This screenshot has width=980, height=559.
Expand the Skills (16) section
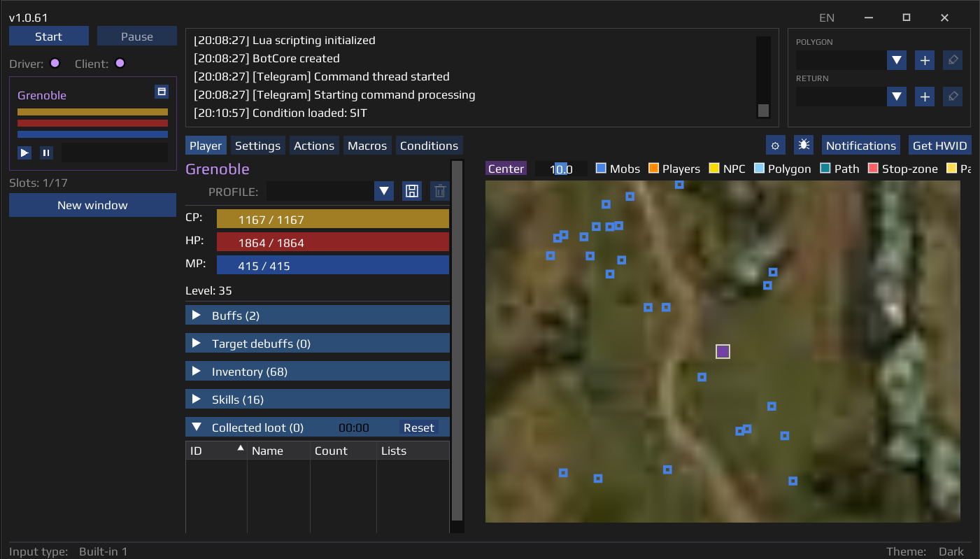click(318, 399)
